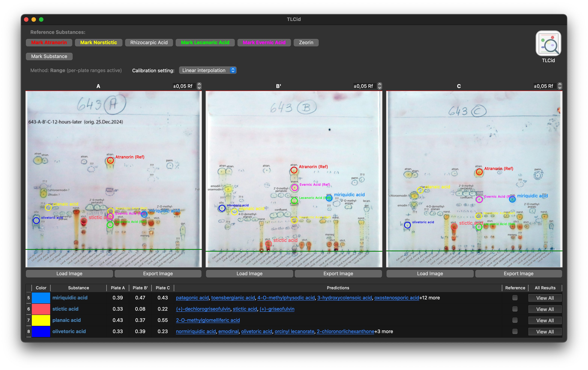The width and height of the screenshot is (588, 370).
Task: Select the olivetoric acid spot on plate A
Action: [x=36, y=221]
